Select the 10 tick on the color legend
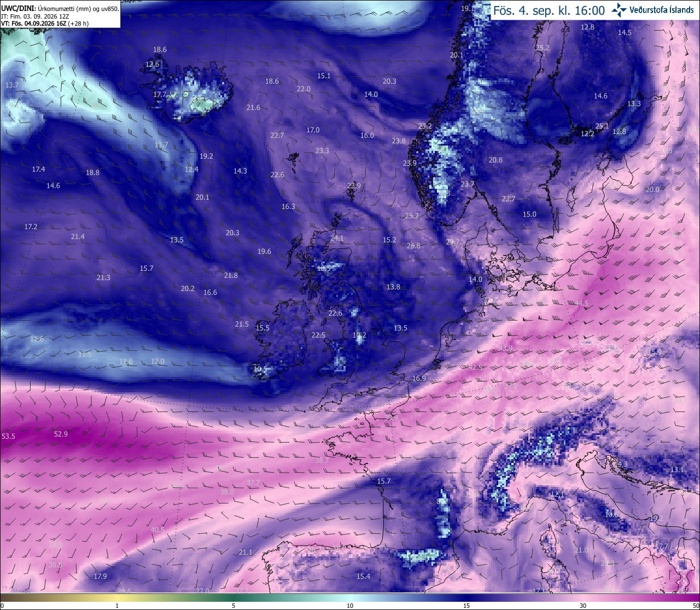This screenshot has width=700, height=610. pos(350,606)
